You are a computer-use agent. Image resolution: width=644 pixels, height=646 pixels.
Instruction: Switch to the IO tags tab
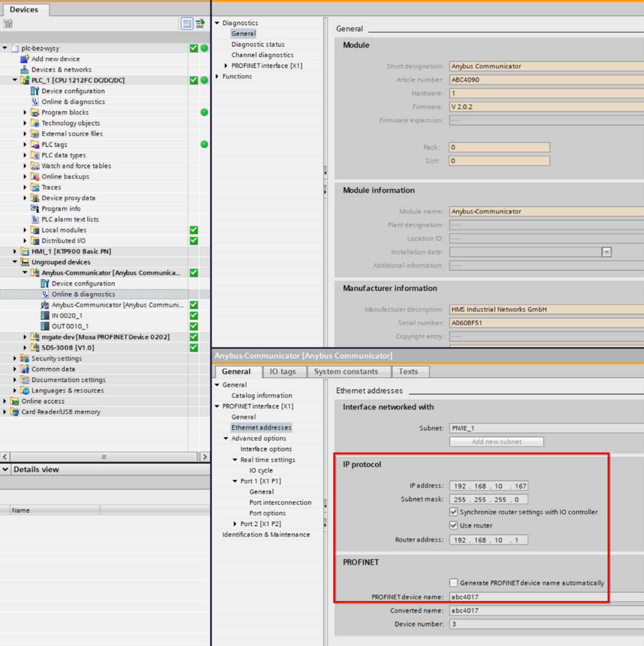point(283,372)
